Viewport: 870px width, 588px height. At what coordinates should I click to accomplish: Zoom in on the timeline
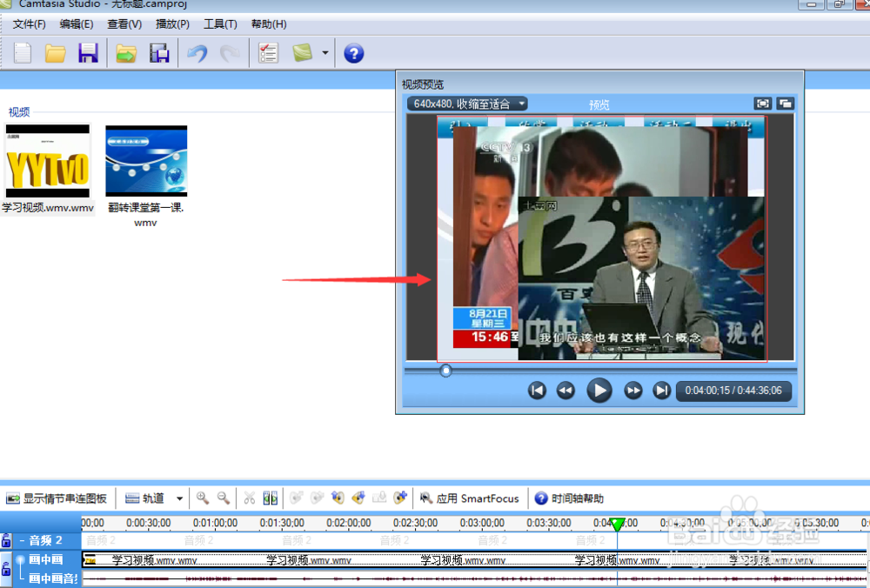click(x=203, y=498)
